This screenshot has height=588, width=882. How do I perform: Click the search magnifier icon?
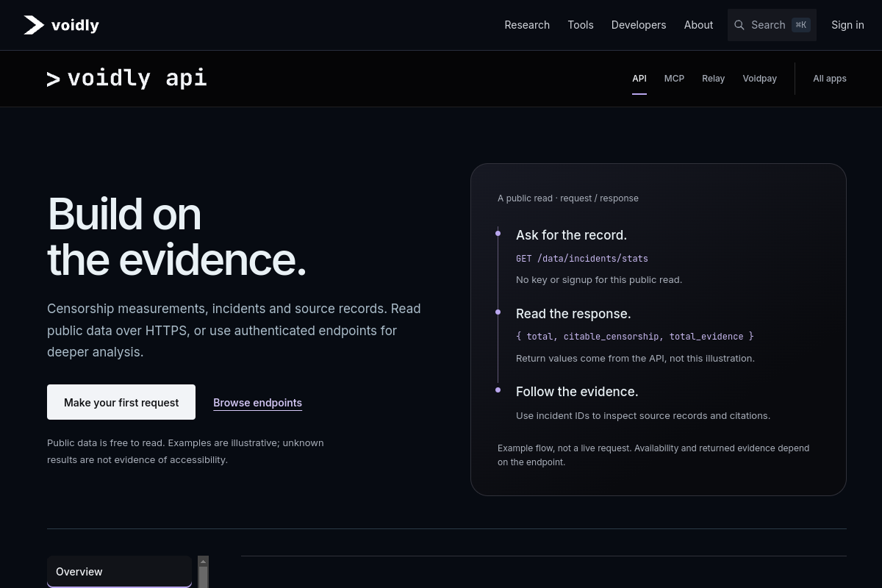pos(739,25)
